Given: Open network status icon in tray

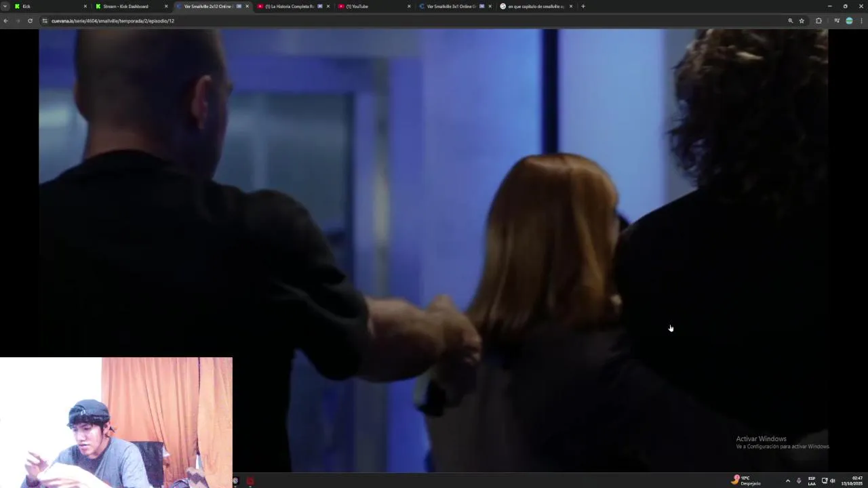Looking at the screenshot, I should 825,481.
